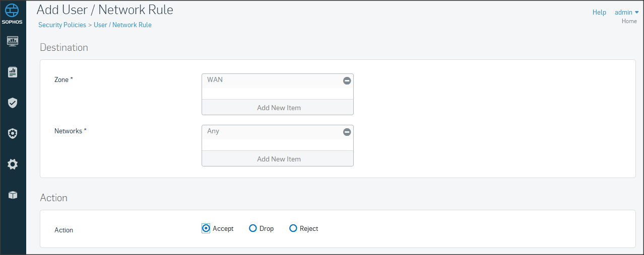Image resolution: width=644 pixels, height=255 pixels.
Task: Select the WAN entry in Zone
Action: tap(215, 79)
